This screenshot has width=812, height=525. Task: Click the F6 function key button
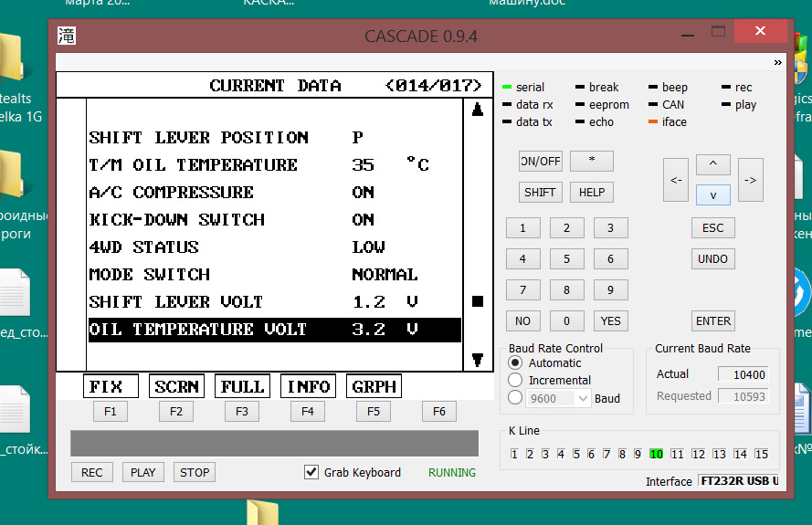(439, 412)
